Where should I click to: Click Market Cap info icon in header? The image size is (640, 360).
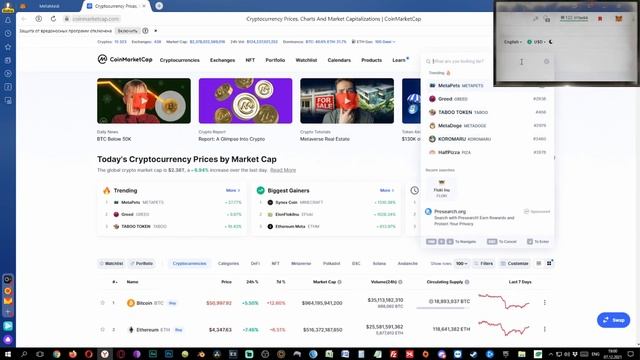pos(340,282)
